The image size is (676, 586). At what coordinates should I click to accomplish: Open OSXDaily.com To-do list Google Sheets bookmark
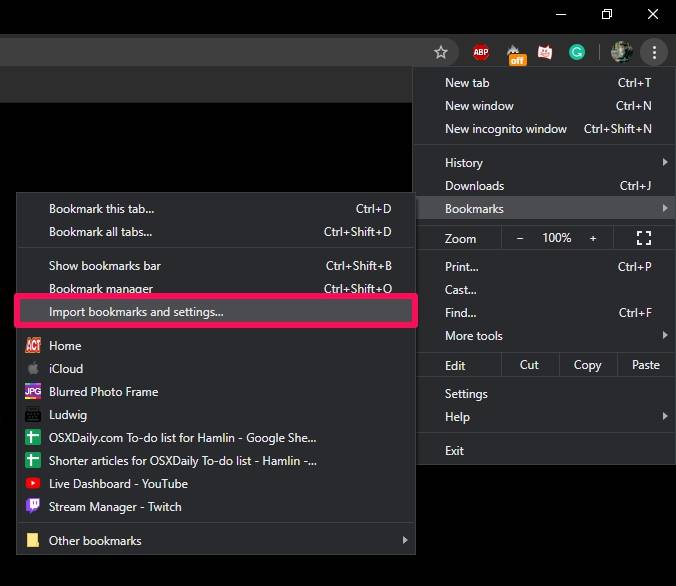(216, 438)
